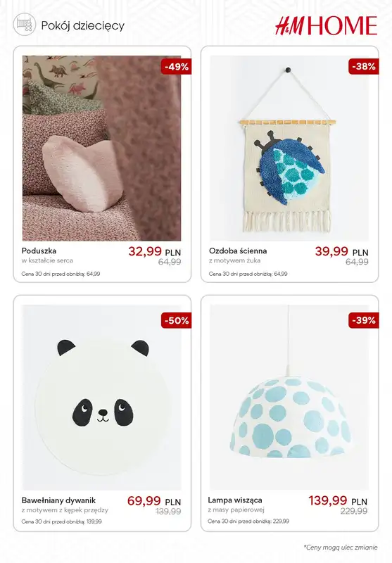The width and height of the screenshot is (392, 563).
Task: Click the -50% discount badge
Action: (176, 320)
